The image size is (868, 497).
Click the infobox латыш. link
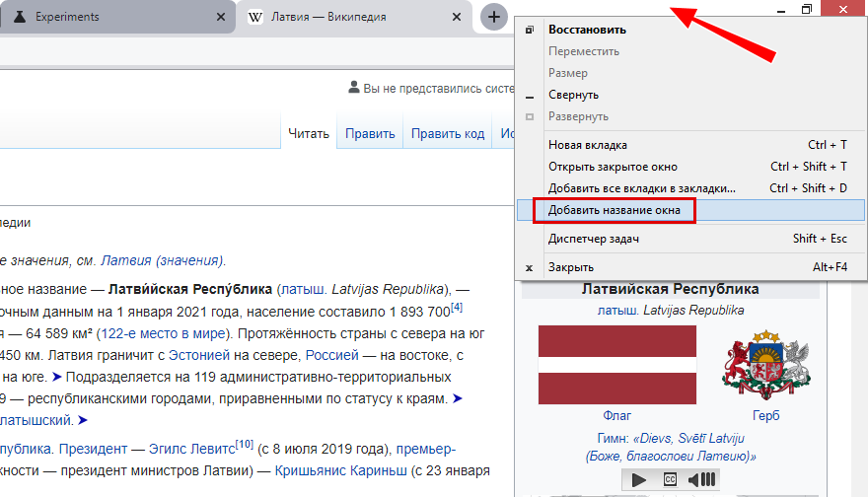pyautogui.click(x=617, y=311)
